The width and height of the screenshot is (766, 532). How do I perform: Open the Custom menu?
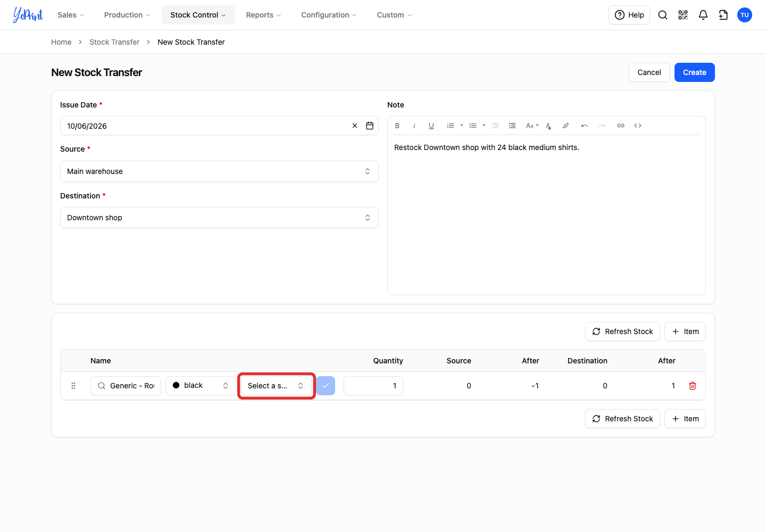(394, 15)
